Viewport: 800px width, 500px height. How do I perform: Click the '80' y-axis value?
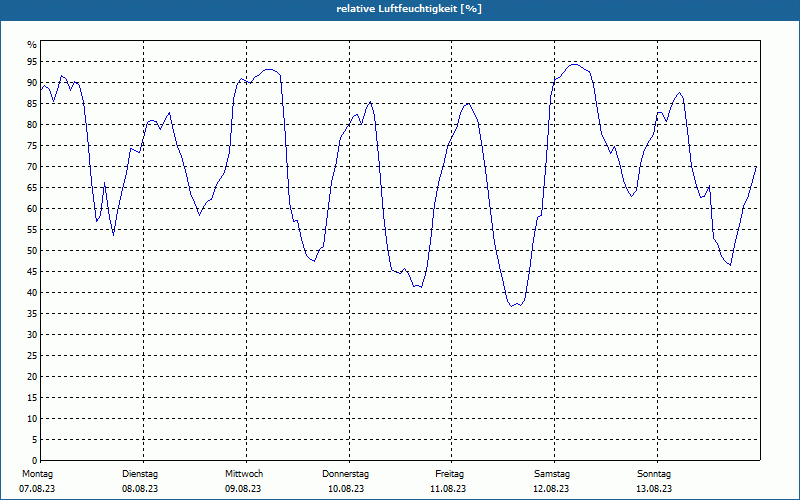[x=32, y=124]
